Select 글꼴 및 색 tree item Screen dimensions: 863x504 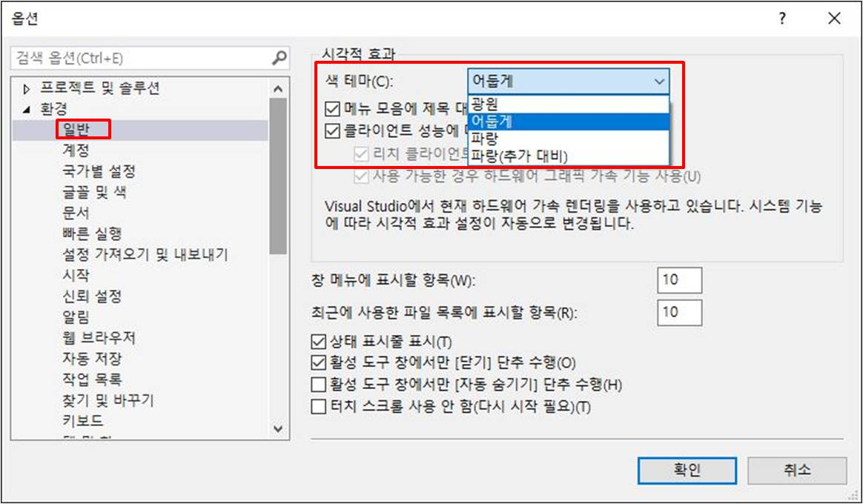point(96,192)
